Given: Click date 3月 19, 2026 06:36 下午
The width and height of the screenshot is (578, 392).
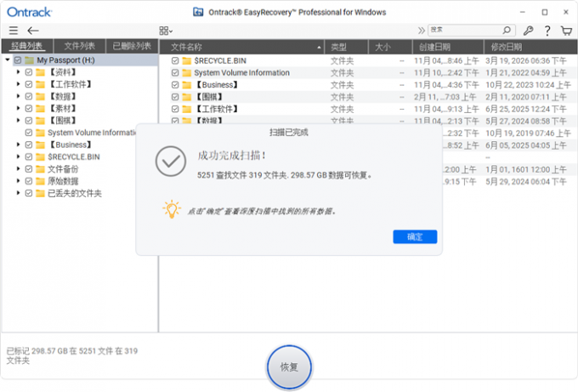Looking at the screenshot, I should (526, 61).
